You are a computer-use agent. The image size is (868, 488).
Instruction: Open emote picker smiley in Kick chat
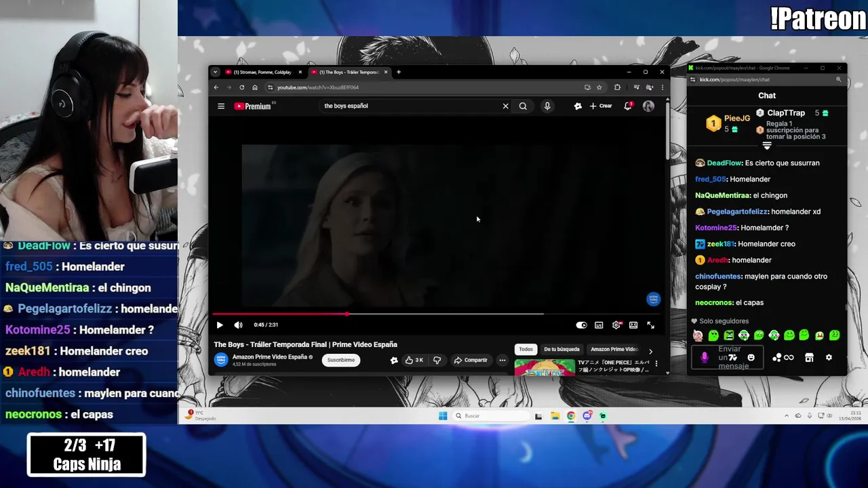751,358
